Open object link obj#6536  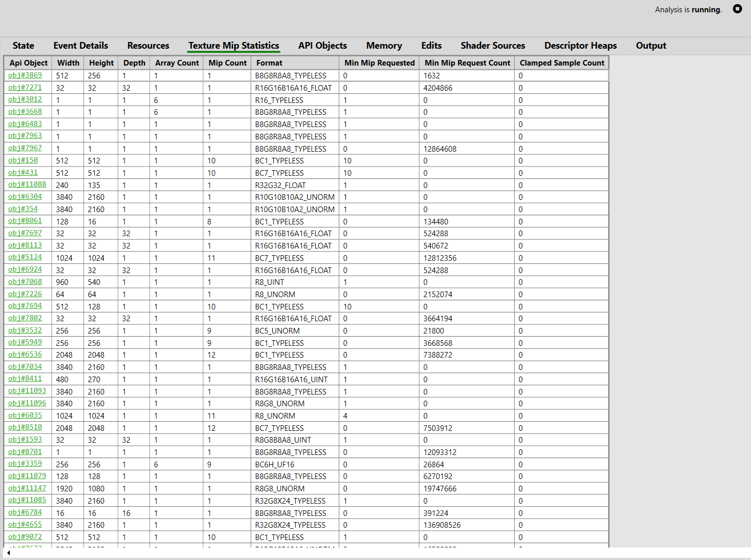(x=25, y=355)
